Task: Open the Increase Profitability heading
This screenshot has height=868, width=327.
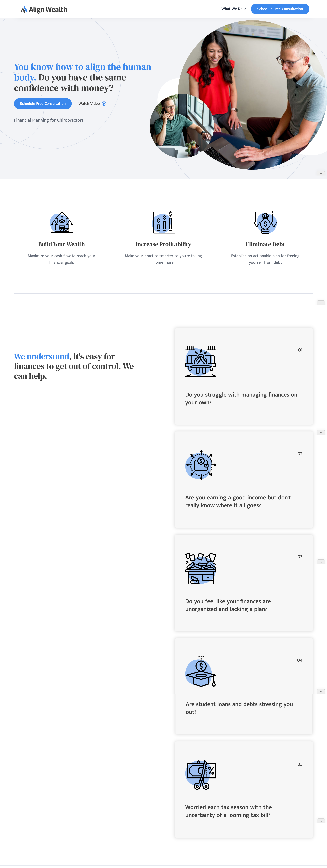Action: (163, 244)
